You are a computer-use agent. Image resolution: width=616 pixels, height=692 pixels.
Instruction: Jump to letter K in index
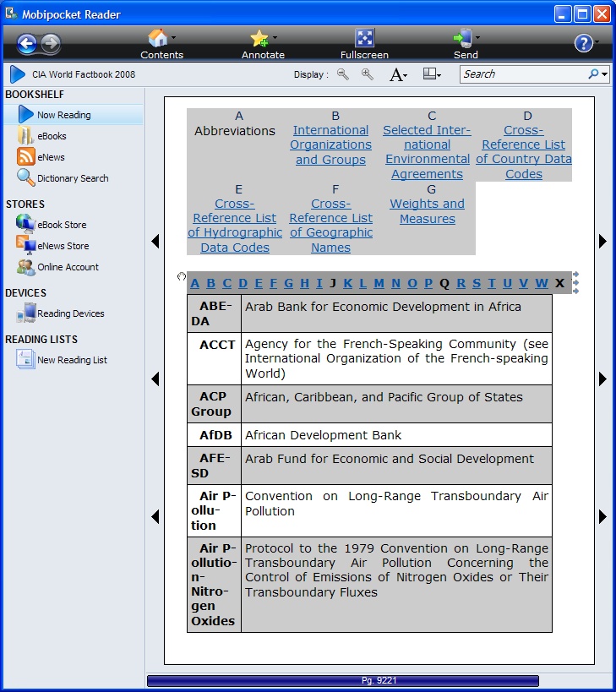coord(347,283)
